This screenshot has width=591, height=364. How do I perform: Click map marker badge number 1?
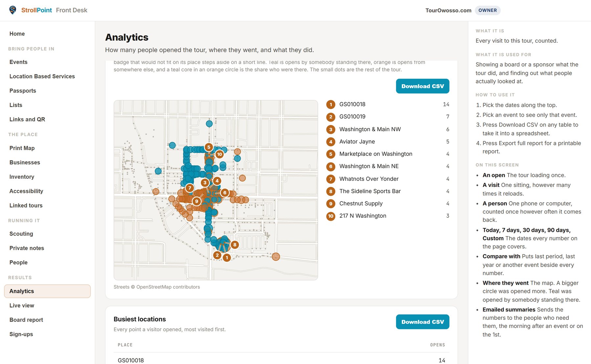click(x=227, y=258)
